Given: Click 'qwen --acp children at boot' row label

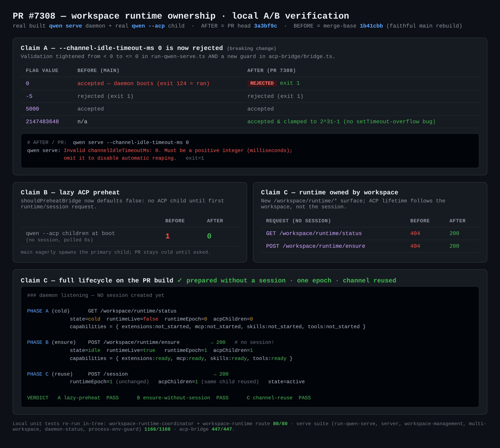Looking at the screenshot, I should coord(70,233).
